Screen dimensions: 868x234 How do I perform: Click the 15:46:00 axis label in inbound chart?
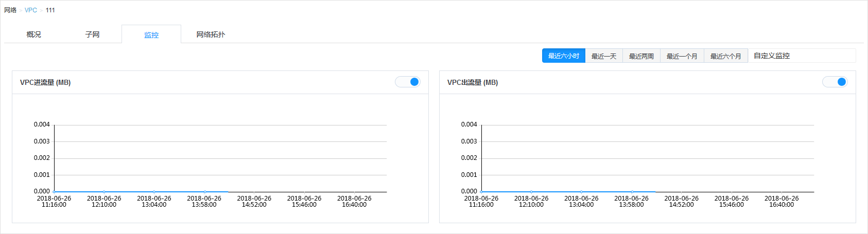(x=304, y=202)
